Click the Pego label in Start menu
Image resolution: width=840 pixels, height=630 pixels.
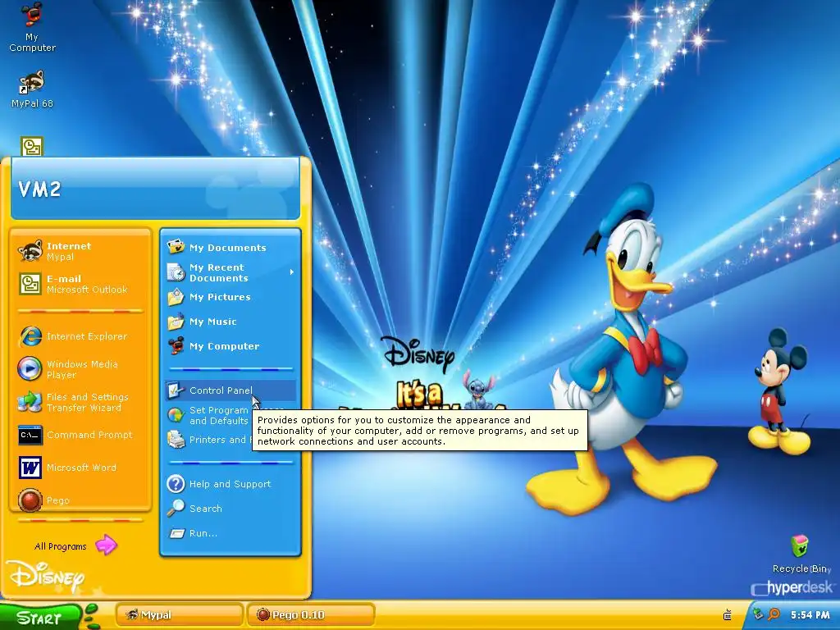(58, 500)
